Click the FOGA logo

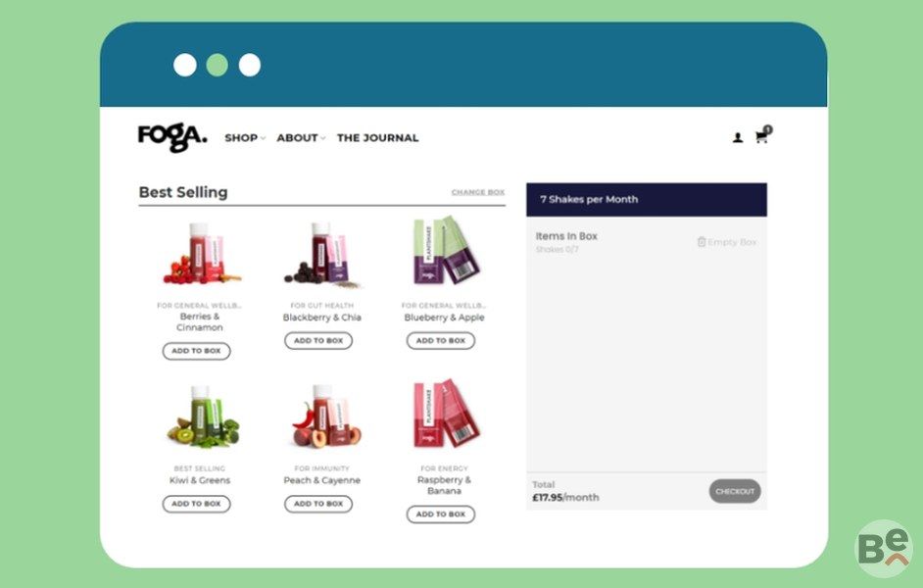tap(172, 137)
